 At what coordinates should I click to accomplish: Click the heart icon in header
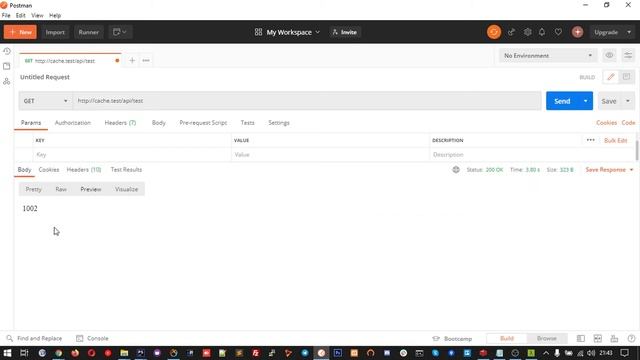(x=558, y=32)
